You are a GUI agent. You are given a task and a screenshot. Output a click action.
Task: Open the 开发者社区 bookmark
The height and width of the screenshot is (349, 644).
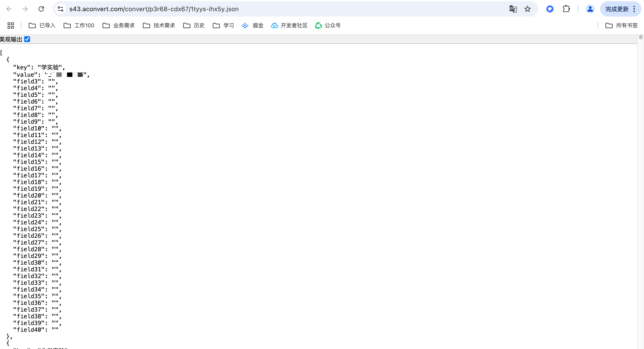point(289,26)
